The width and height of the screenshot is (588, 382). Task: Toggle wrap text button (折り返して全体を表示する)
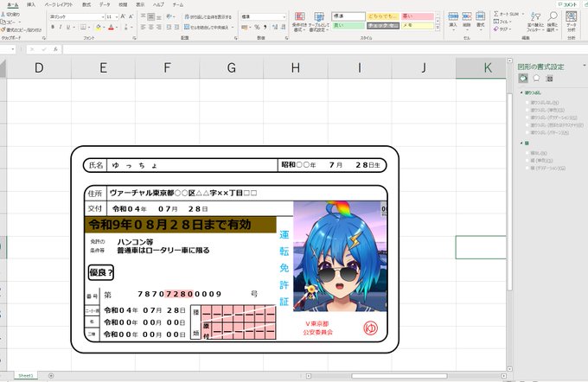(208, 17)
